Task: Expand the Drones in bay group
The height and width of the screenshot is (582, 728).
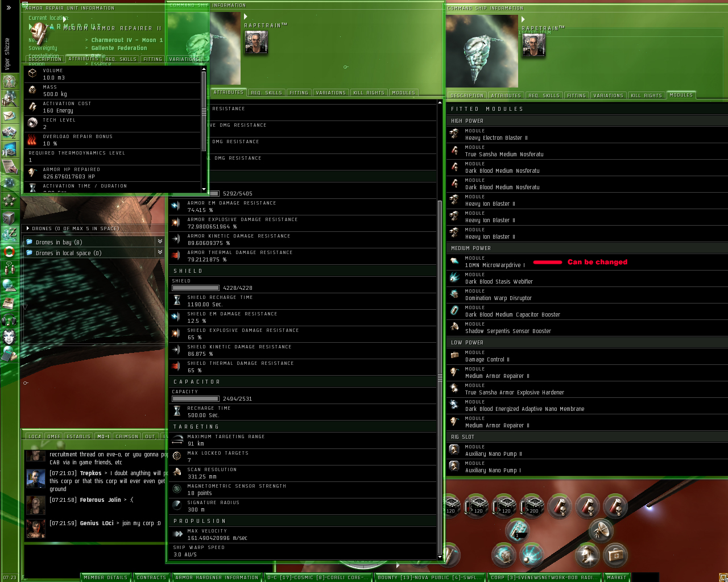Action: pos(160,242)
